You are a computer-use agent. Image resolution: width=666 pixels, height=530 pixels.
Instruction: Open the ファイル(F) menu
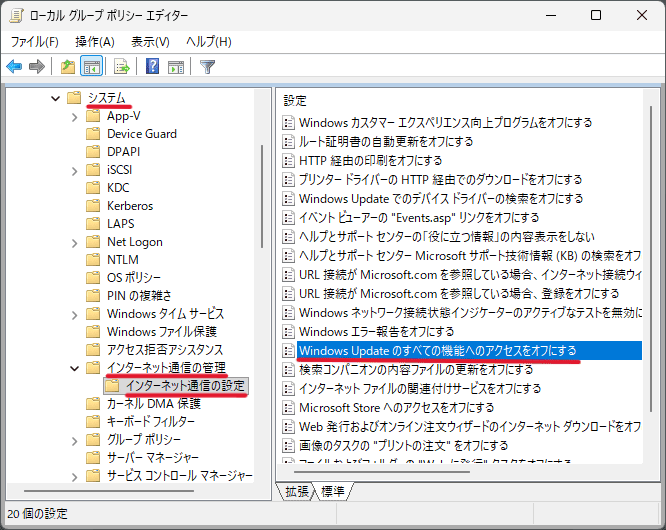coord(34,42)
